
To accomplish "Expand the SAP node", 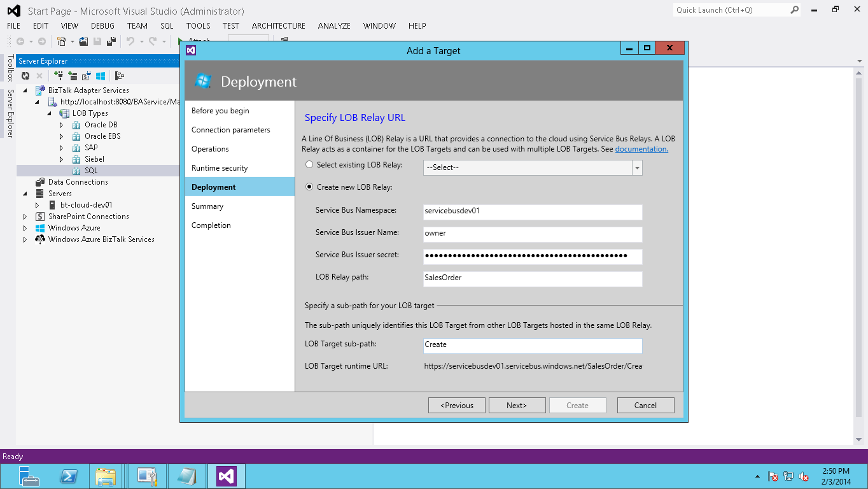I will [62, 148].
